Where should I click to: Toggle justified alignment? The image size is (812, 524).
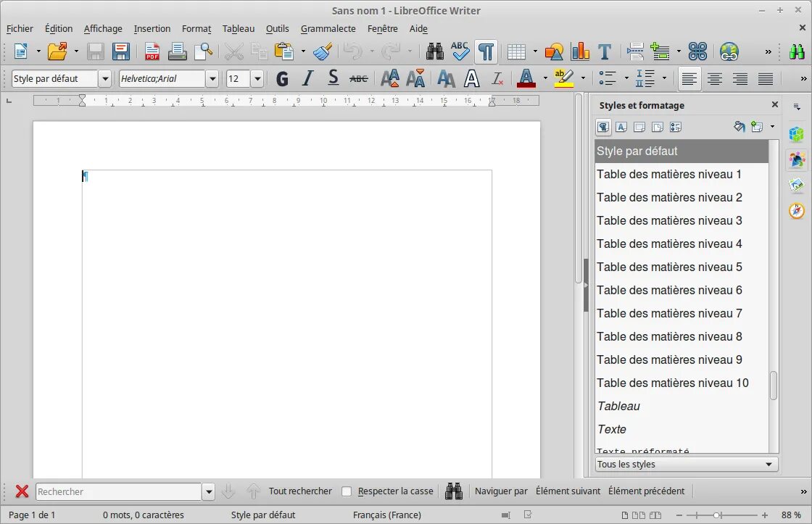point(766,79)
